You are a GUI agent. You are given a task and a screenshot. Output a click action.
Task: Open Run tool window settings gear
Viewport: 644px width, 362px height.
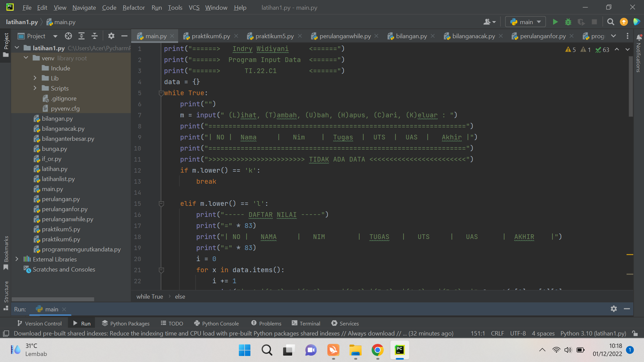click(x=614, y=309)
